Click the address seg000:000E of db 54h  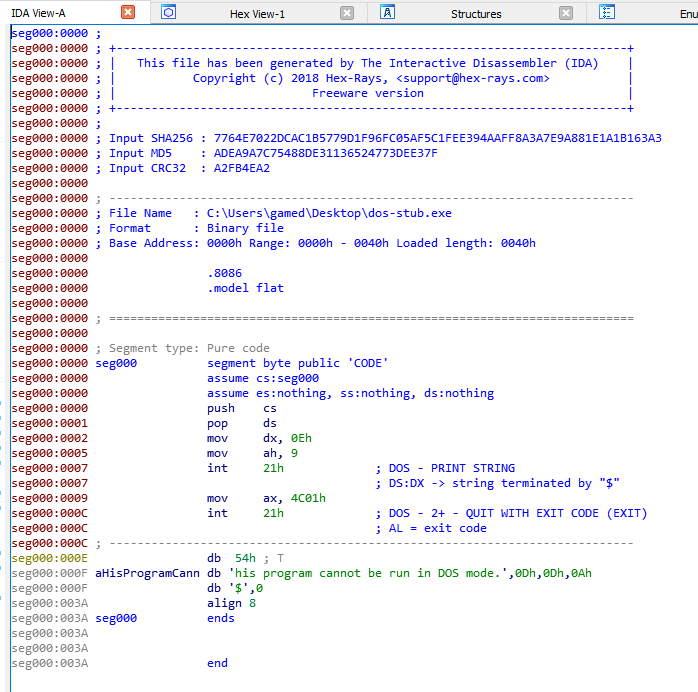[x=49, y=558]
